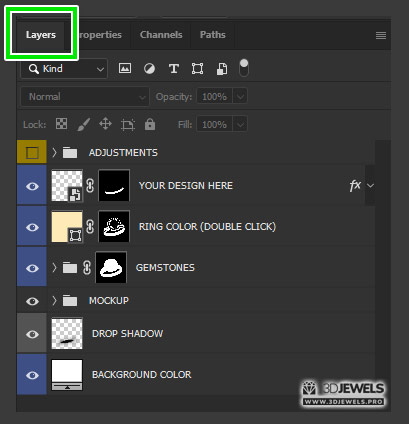
Task: Lock artboard nesting icon
Action: [128, 125]
